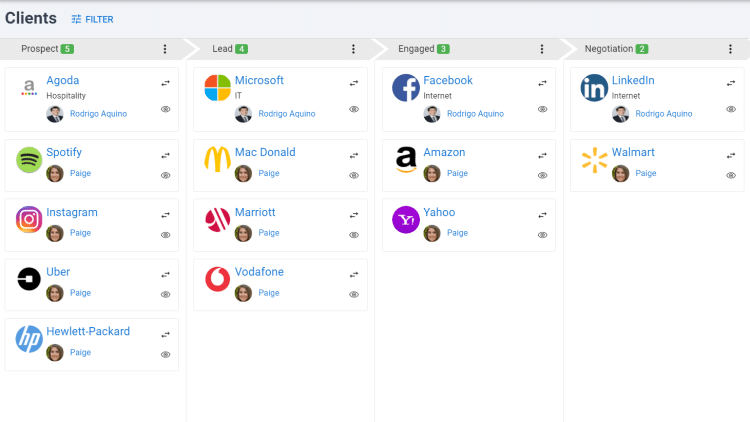Toggle the eye icon on Uber card
The height and width of the screenshot is (422, 750).
coord(165,294)
